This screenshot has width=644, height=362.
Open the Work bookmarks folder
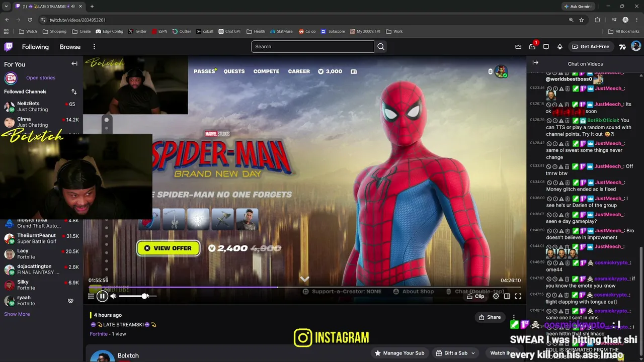[394, 31]
